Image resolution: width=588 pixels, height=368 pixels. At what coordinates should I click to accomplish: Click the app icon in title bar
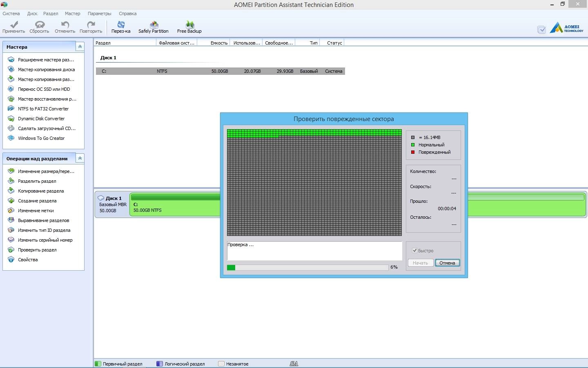click(4, 4)
